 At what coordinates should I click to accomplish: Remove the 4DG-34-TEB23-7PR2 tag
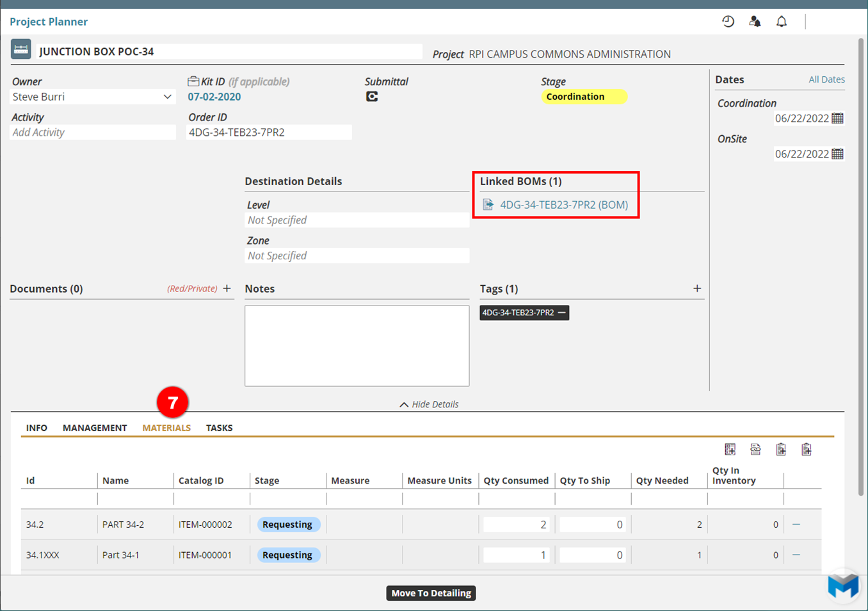point(562,313)
